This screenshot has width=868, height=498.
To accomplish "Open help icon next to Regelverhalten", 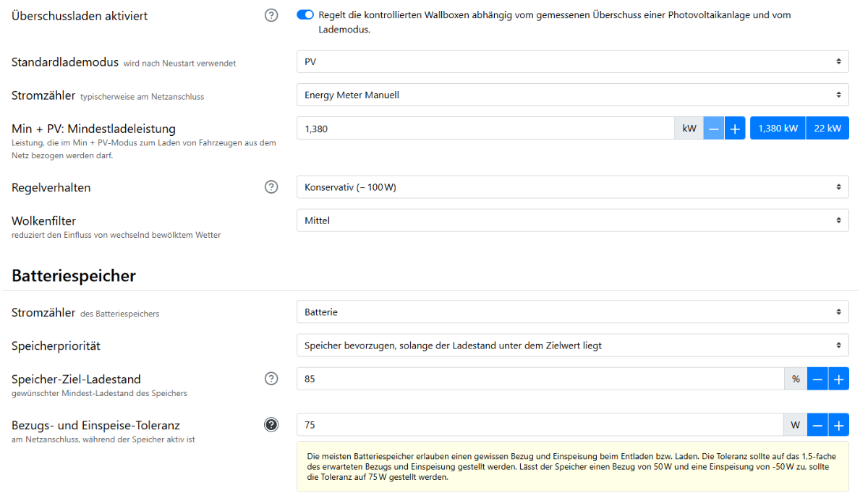I will pyautogui.click(x=271, y=187).
